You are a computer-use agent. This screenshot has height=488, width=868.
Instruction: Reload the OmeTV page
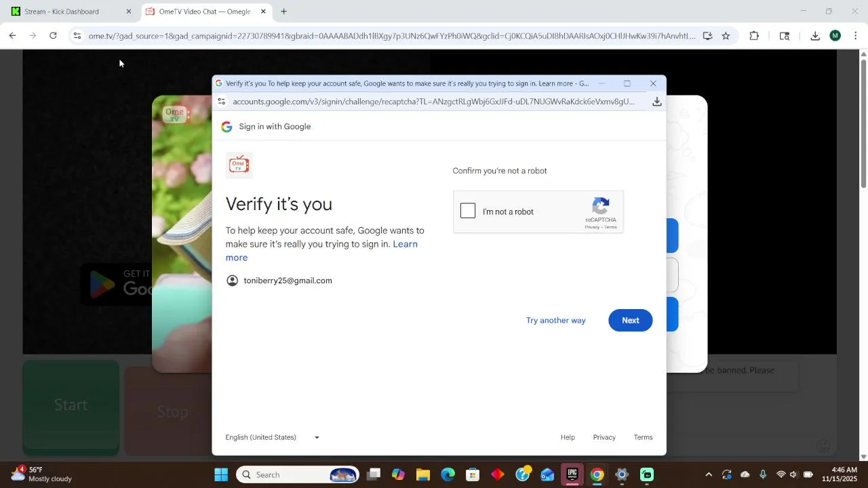[53, 36]
